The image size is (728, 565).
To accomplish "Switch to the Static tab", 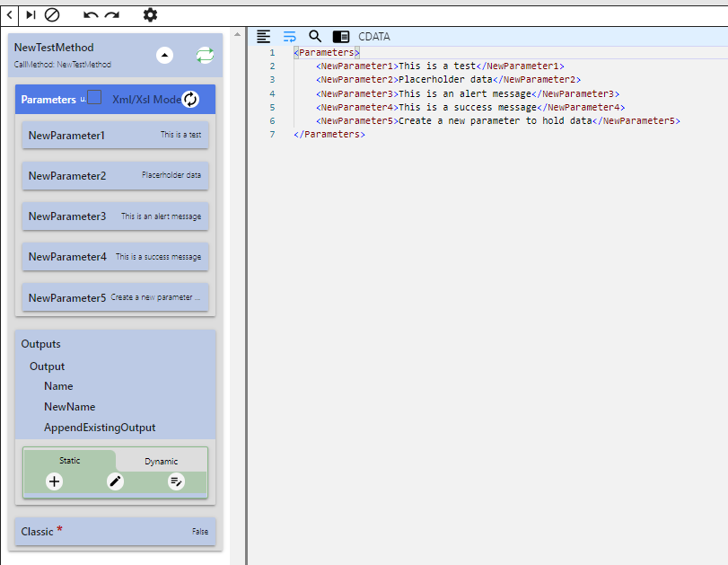I will click(x=70, y=461).
